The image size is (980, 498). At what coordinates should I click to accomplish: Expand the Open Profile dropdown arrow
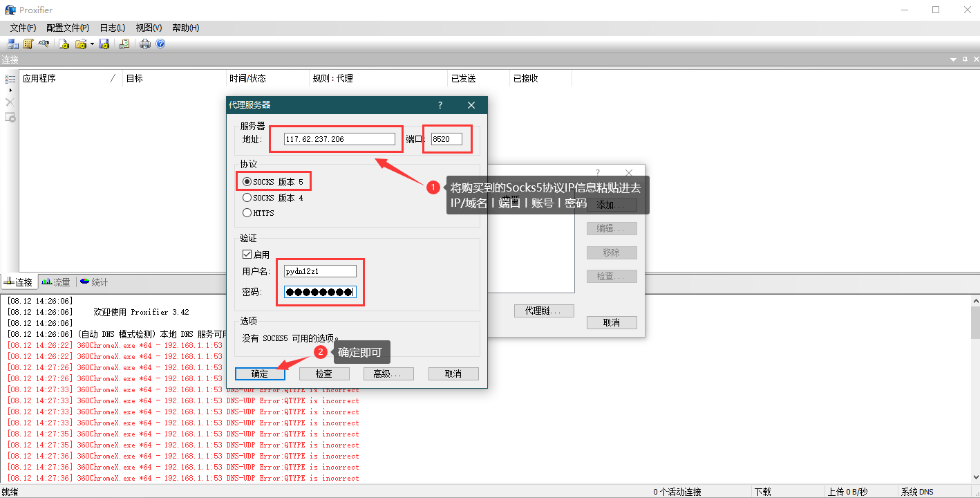(92, 44)
